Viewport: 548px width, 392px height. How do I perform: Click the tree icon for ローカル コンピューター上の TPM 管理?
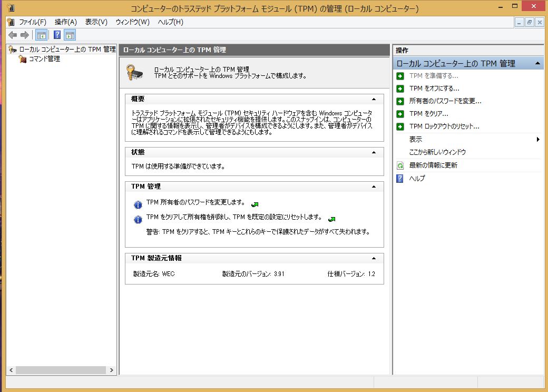tap(13, 49)
